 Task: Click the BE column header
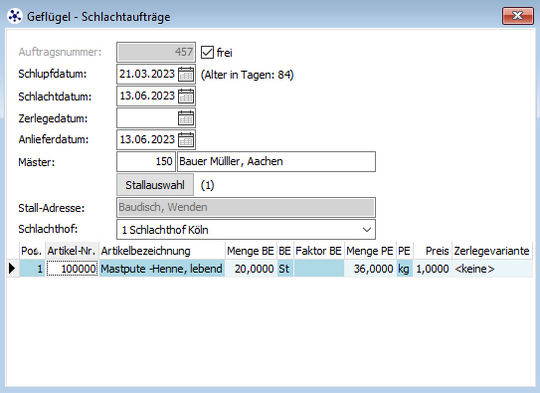click(x=285, y=251)
